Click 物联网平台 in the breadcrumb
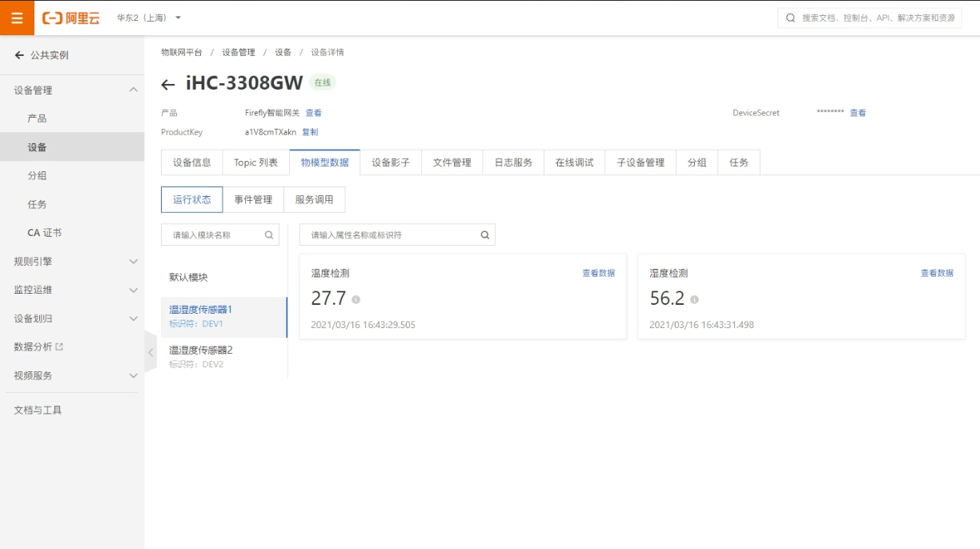The image size is (980, 549). point(182,52)
